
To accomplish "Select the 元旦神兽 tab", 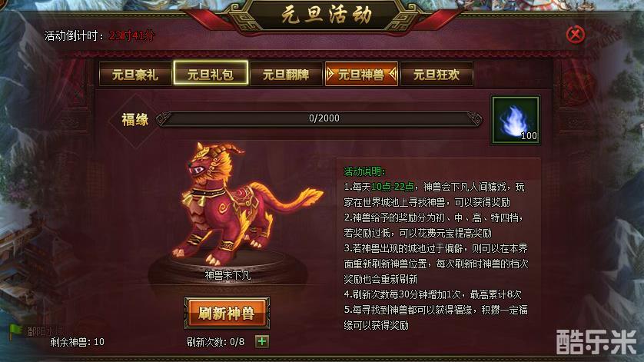I will (x=361, y=75).
